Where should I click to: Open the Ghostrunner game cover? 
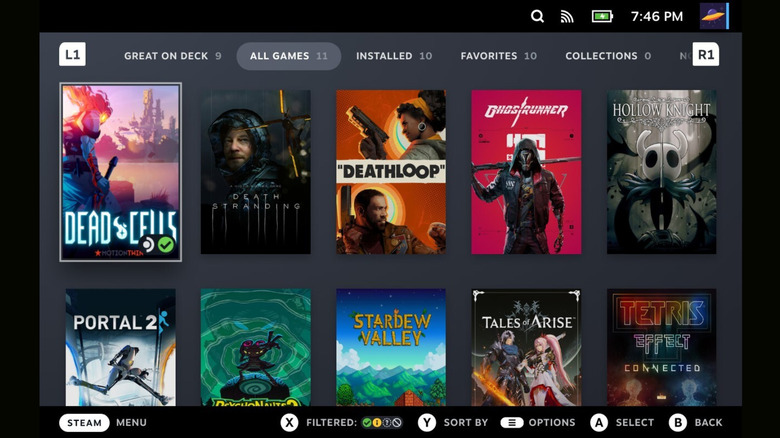(x=526, y=172)
